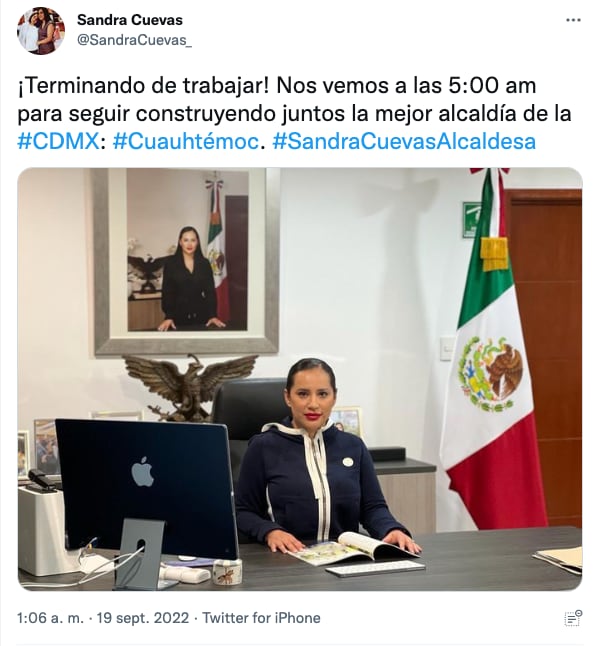Open the three-dot more options menu
The image size is (597, 646).
(573, 20)
